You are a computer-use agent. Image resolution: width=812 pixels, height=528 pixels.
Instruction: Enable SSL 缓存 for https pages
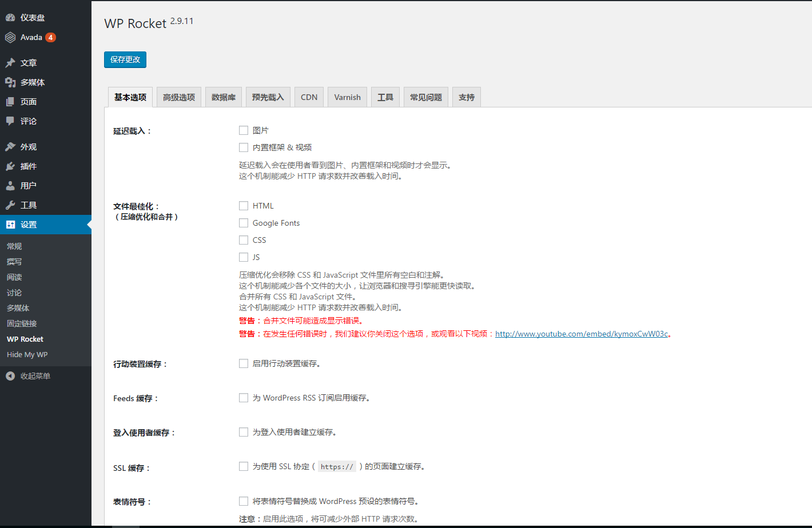(243, 466)
